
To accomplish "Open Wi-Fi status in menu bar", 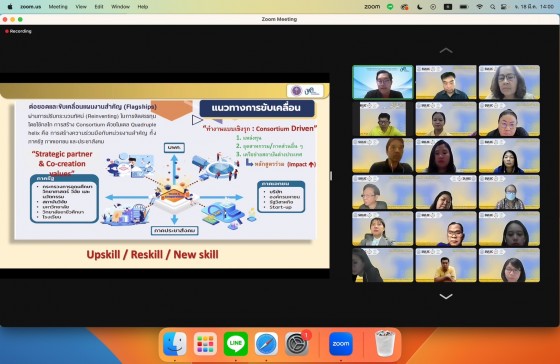I will (x=479, y=6).
